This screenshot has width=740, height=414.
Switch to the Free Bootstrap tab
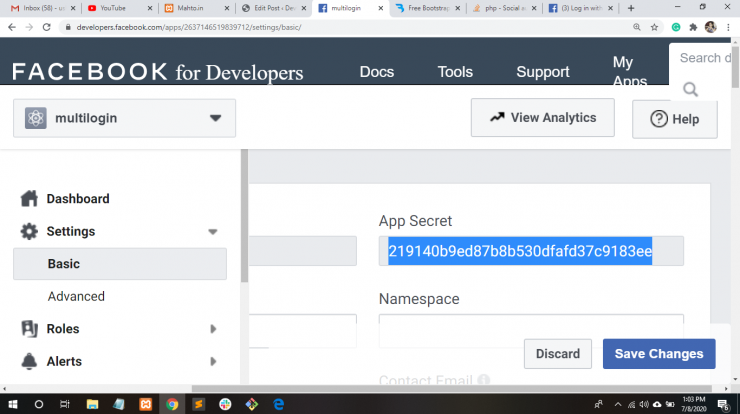coord(429,8)
